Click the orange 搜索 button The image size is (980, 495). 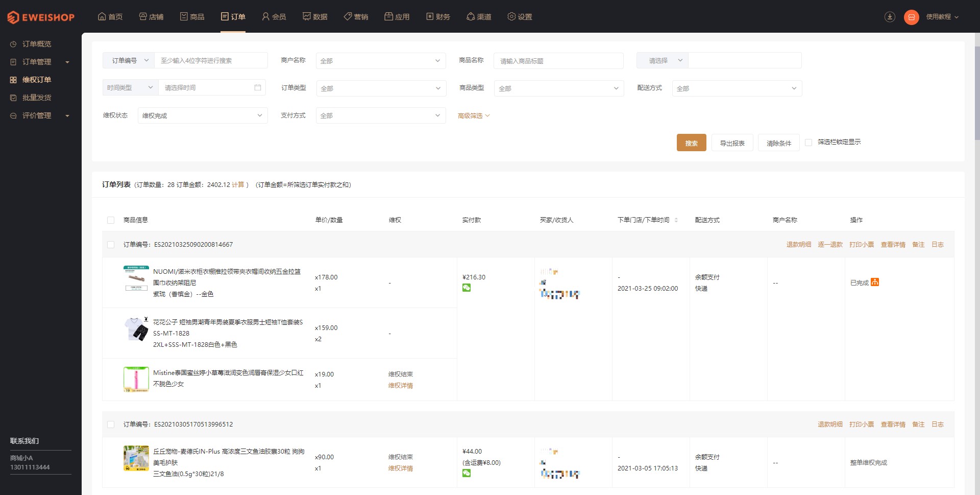[x=692, y=143]
